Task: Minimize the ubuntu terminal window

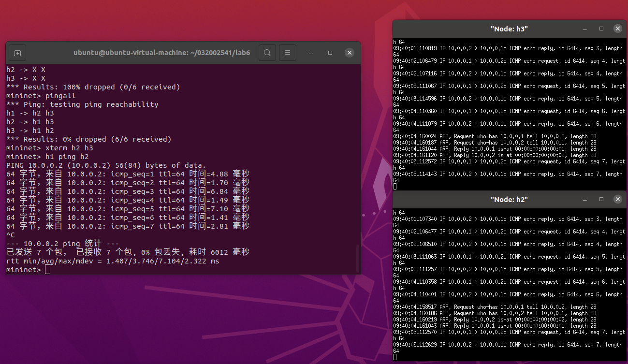Action: coord(310,53)
